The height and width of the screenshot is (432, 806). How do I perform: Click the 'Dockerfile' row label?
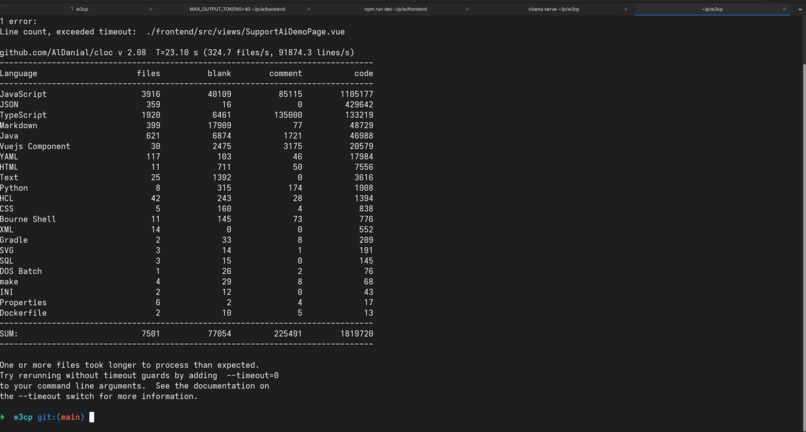[x=23, y=313]
